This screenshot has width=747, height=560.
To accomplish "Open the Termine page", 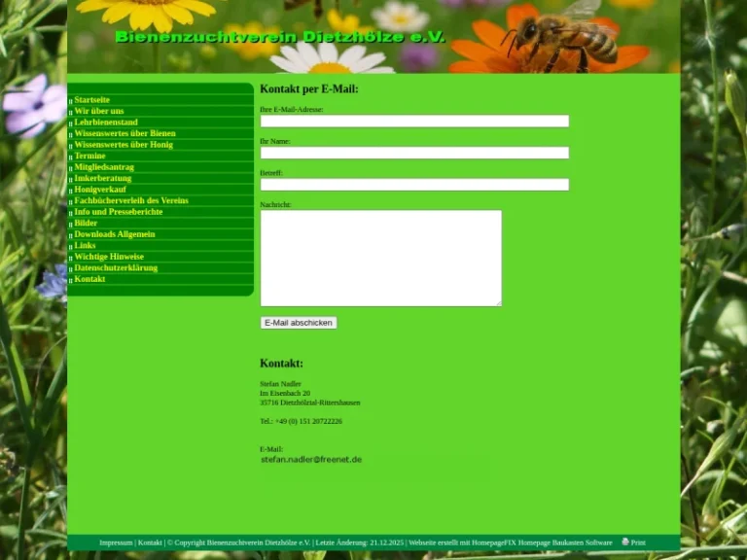I will (90, 156).
